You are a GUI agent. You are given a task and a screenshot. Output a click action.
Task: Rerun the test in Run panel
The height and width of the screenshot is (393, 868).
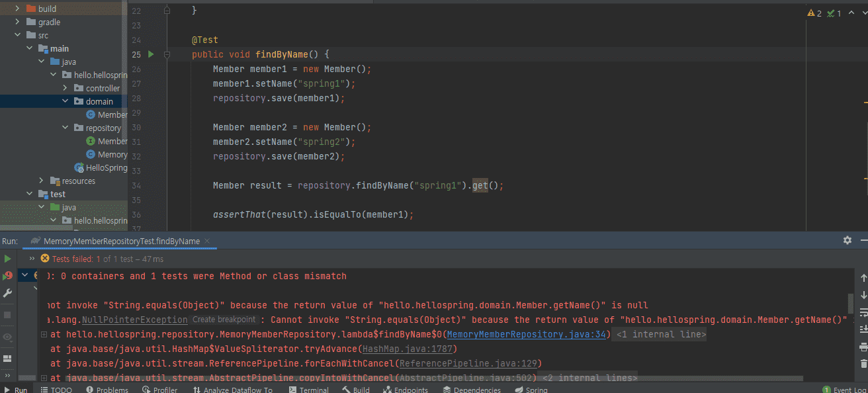7,259
